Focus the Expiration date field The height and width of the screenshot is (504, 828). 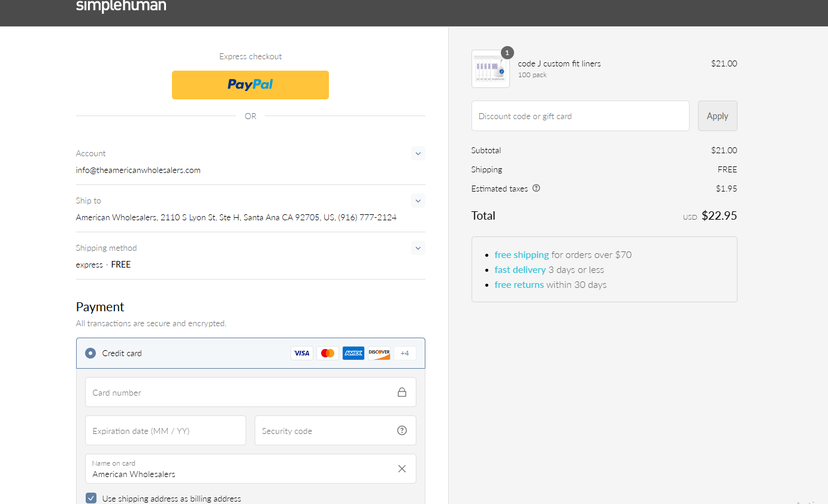tap(165, 430)
